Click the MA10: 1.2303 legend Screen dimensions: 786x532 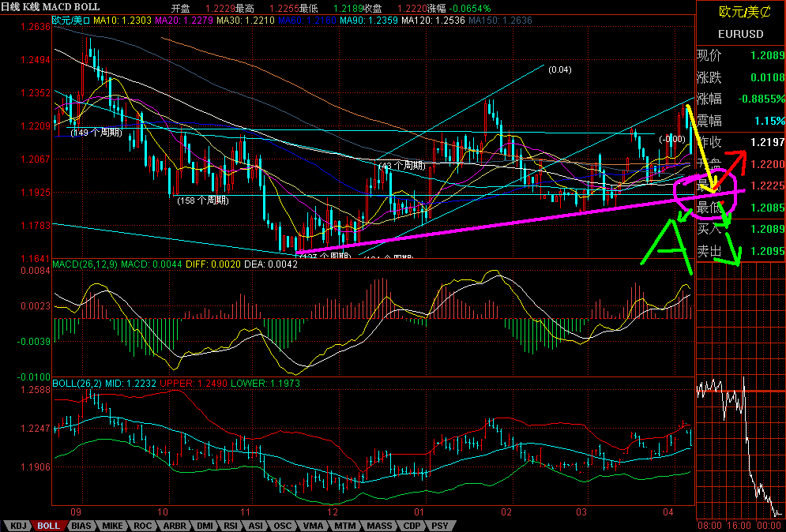(123, 21)
